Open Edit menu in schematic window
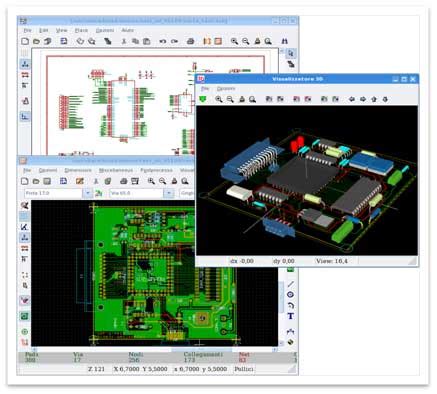This screenshot has height=394, width=437. tap(44, 30)
